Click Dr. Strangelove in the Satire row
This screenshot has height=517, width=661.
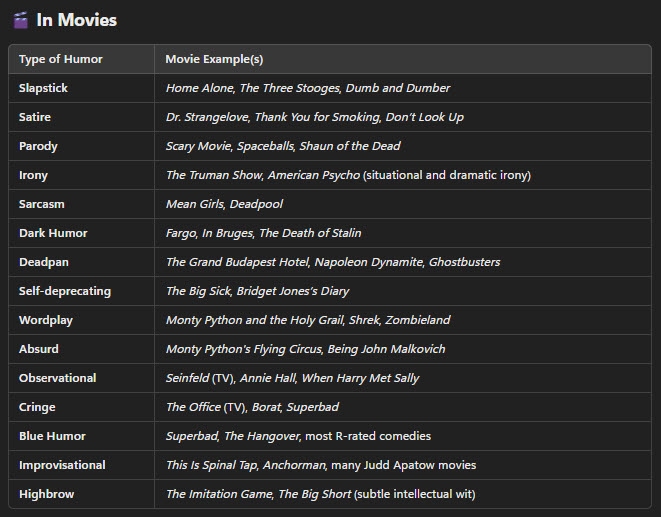(x=207, y=117)
